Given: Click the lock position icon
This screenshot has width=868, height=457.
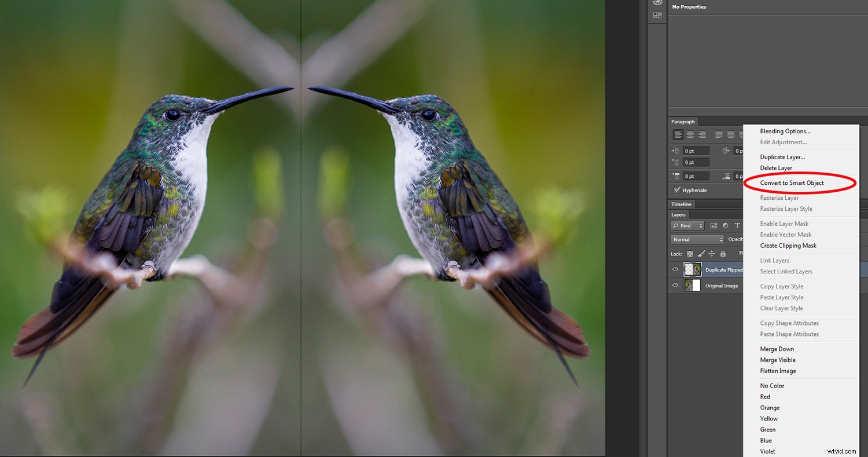Looking at the screenshot, I should 712,254.
